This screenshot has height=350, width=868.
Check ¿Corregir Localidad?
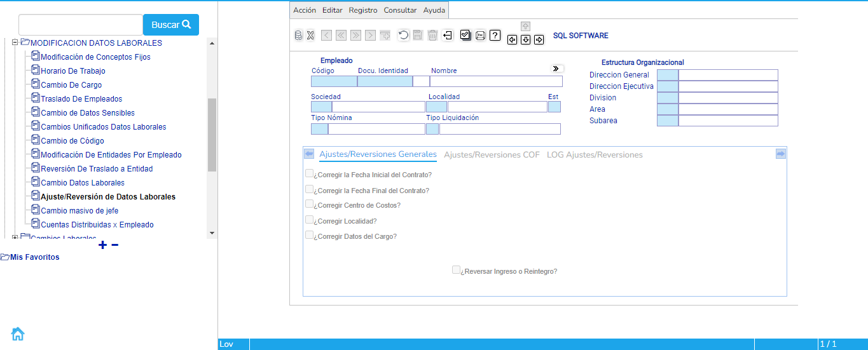point(309,220)
